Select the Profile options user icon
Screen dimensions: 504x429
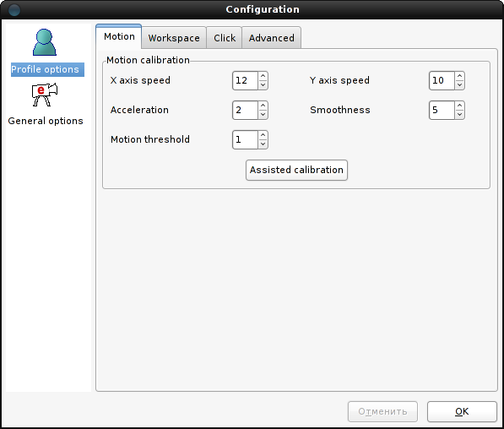45,42
